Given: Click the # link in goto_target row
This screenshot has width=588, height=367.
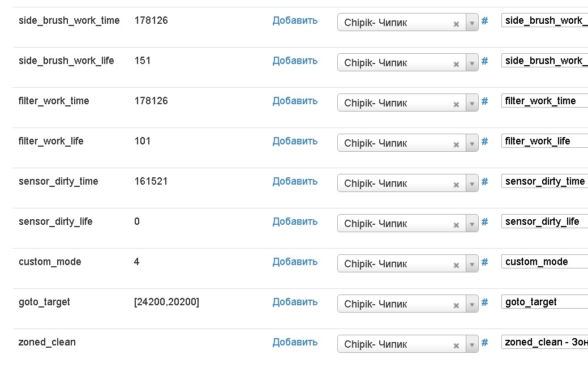Looking at the screenshot, I should pos(484,302).
